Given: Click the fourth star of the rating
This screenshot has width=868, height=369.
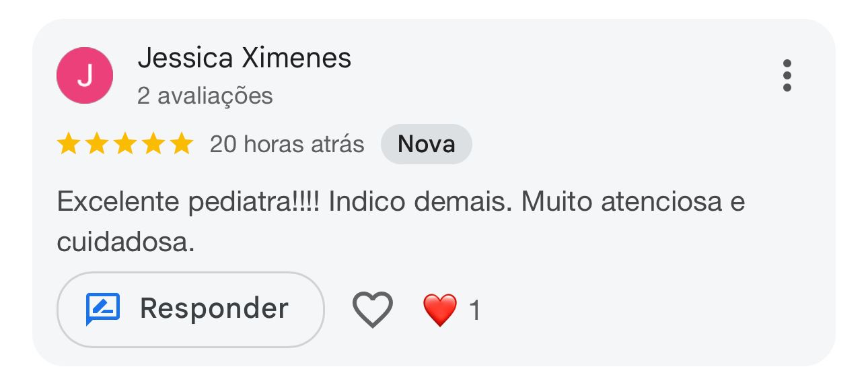Looking at the screenshot, I should tap(153, 144).
